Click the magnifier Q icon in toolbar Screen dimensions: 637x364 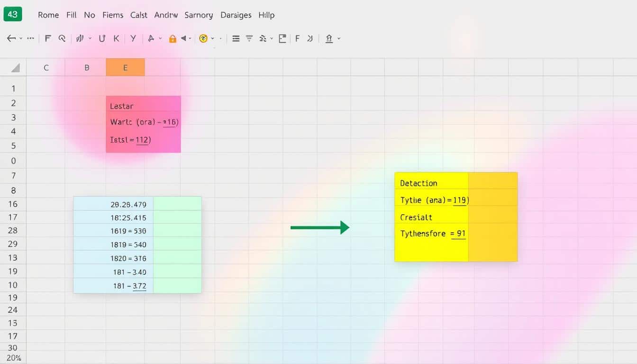(x=62, y=39)
